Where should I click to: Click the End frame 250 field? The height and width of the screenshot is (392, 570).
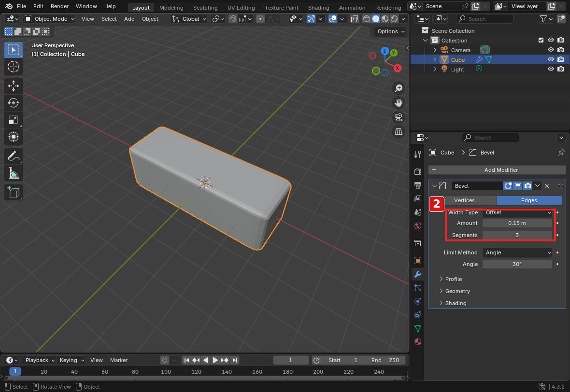[385, 360]
